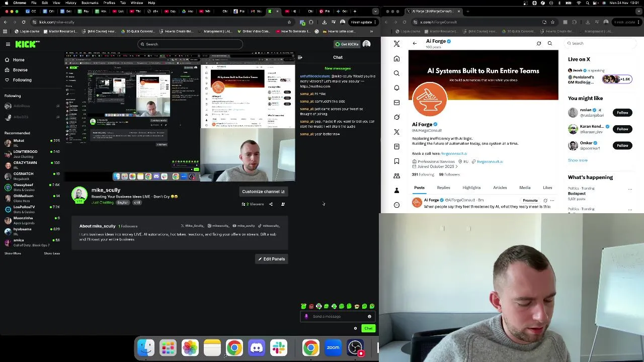Click the share icon below stream
The height and width of the screenshot is (362, 644).
[x=271, y=204]
